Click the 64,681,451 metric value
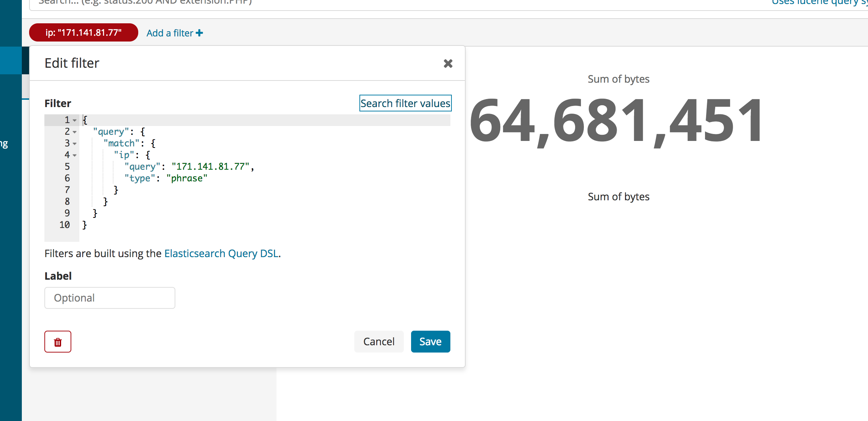Image resolution: width=868 pixels, height=421 pixels. pos(615,120)
